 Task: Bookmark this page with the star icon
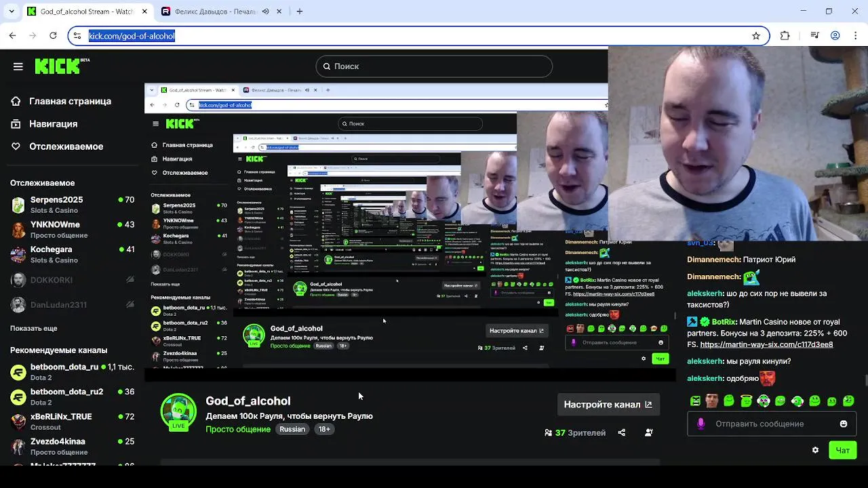click(x=756, y=36)
